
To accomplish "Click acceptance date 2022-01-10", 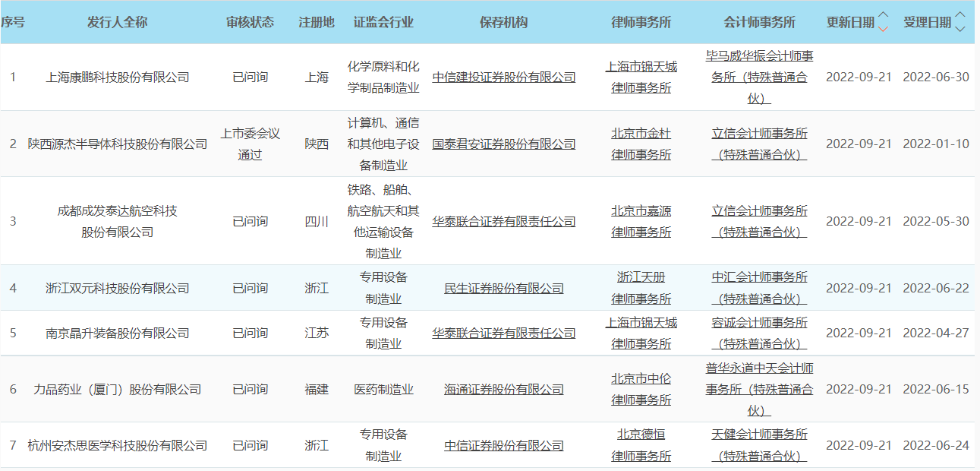I will 936,144.
